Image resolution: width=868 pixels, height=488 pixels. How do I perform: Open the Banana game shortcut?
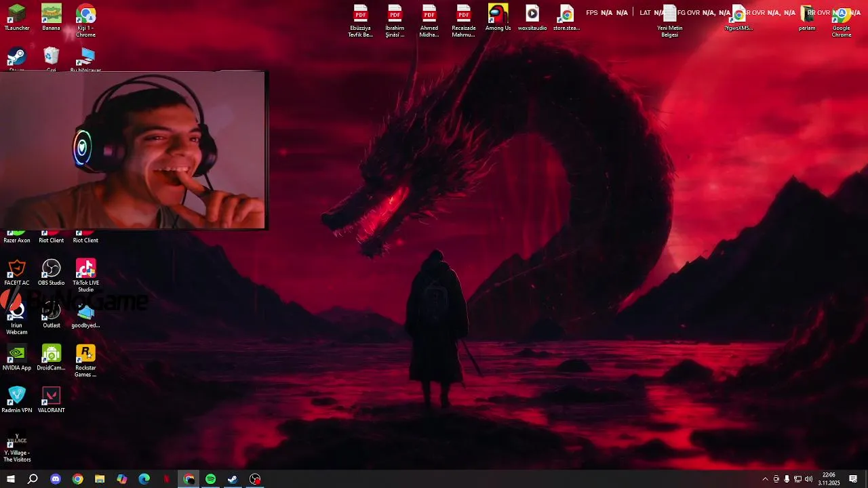click(x=51, y=18)
